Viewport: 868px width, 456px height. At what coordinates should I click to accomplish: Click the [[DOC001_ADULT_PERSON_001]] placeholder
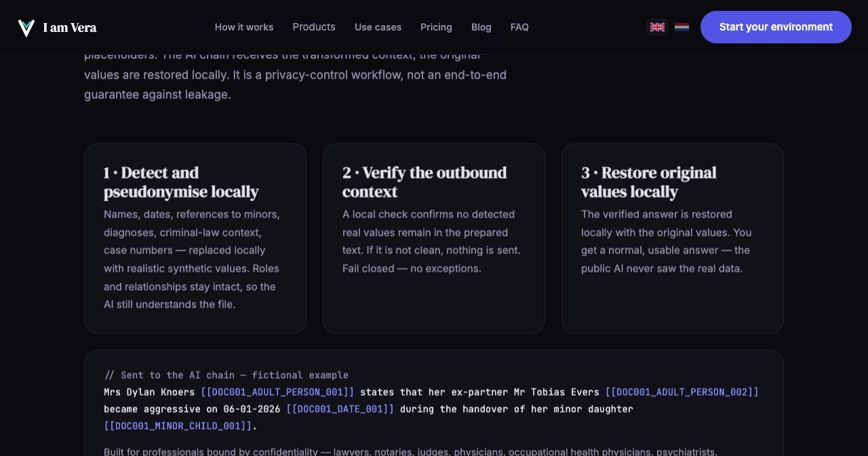click(277, 392)
